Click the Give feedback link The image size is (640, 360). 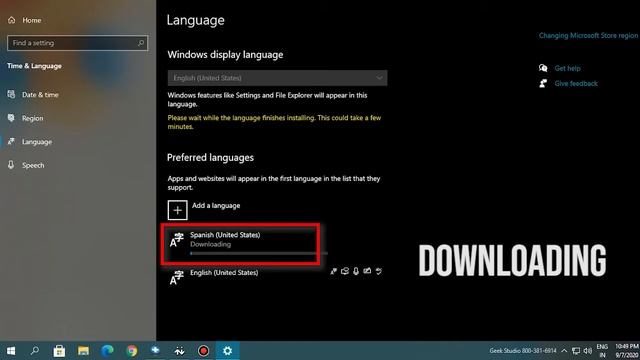[x=576, y=83]
